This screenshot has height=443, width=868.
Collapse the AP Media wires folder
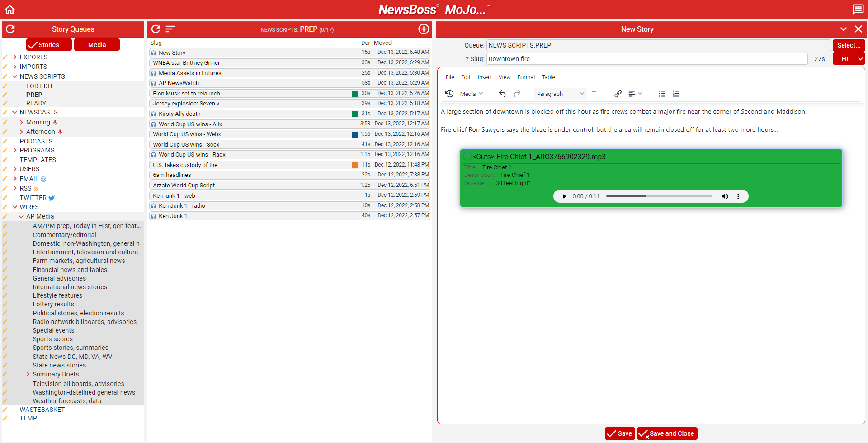pyautogui.click(x=21, y=216)
